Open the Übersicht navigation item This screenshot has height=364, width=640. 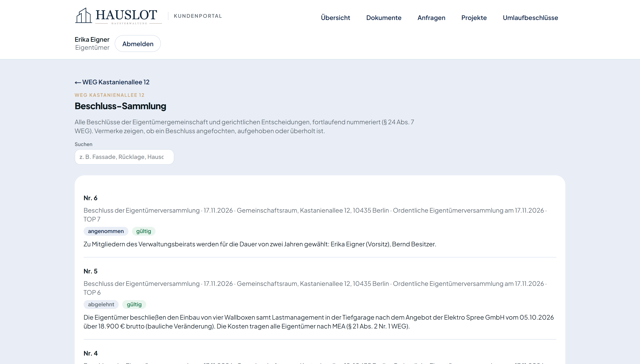tap(335, 18)
